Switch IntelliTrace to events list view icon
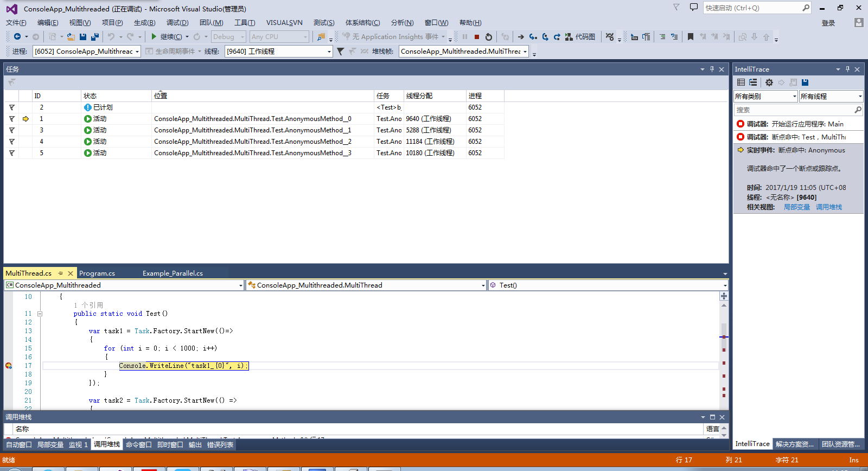The height and width of the screenshot is (471, 868). click(x=741, y=82)
